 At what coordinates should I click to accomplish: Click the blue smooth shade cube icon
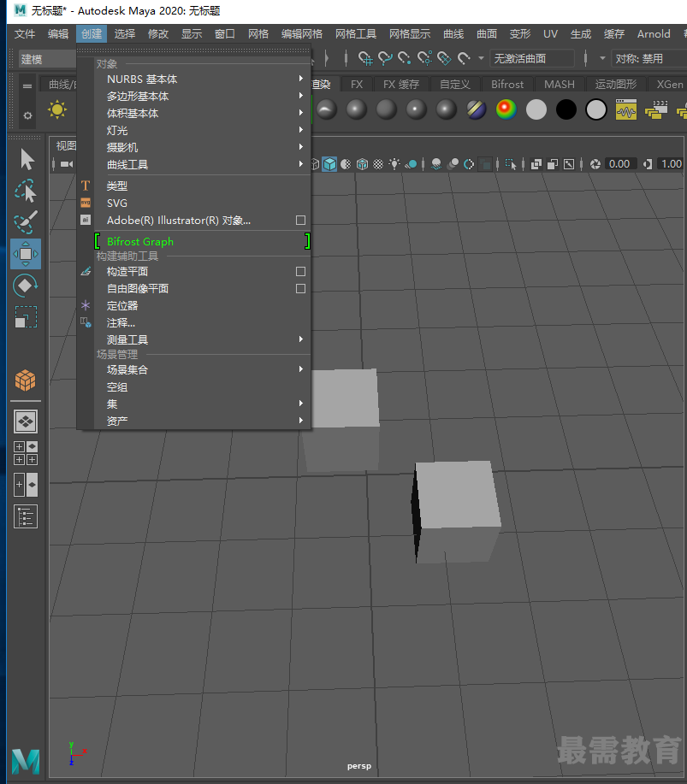point(329,164)
